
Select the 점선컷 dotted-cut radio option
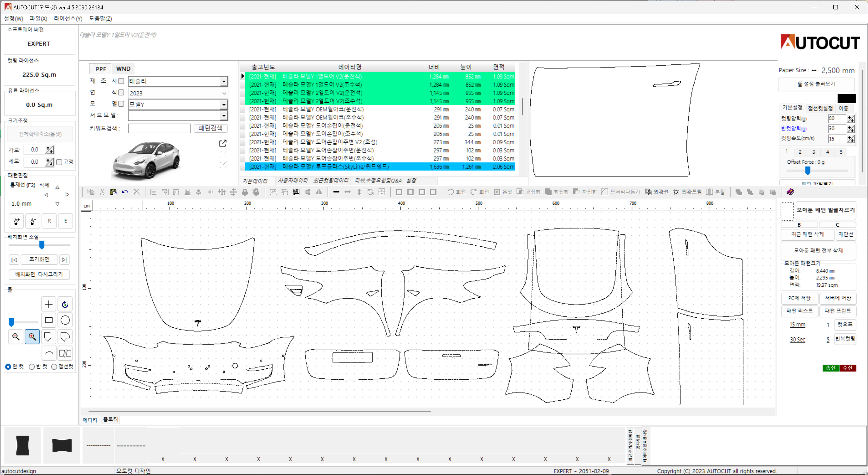(x=54, y=367)
